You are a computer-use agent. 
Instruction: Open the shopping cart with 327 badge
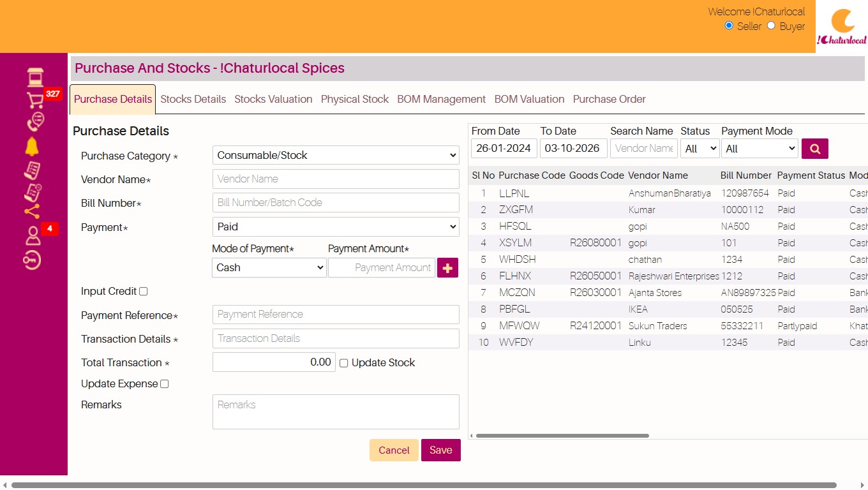pyautogui.click(x=35, y=100)
